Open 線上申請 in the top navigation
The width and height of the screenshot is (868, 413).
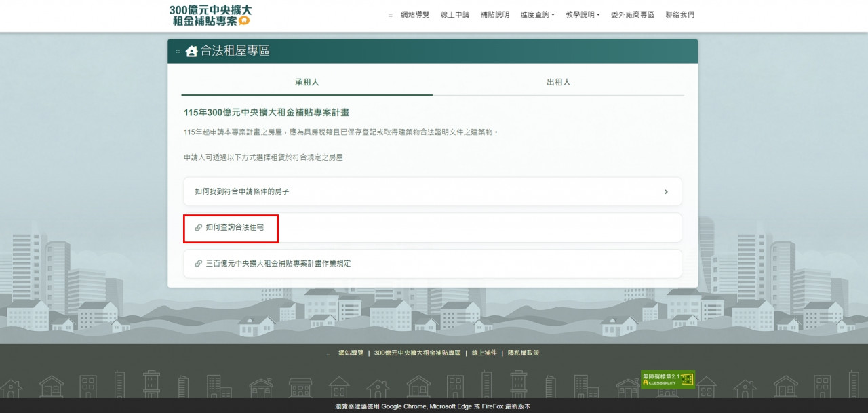454,15
